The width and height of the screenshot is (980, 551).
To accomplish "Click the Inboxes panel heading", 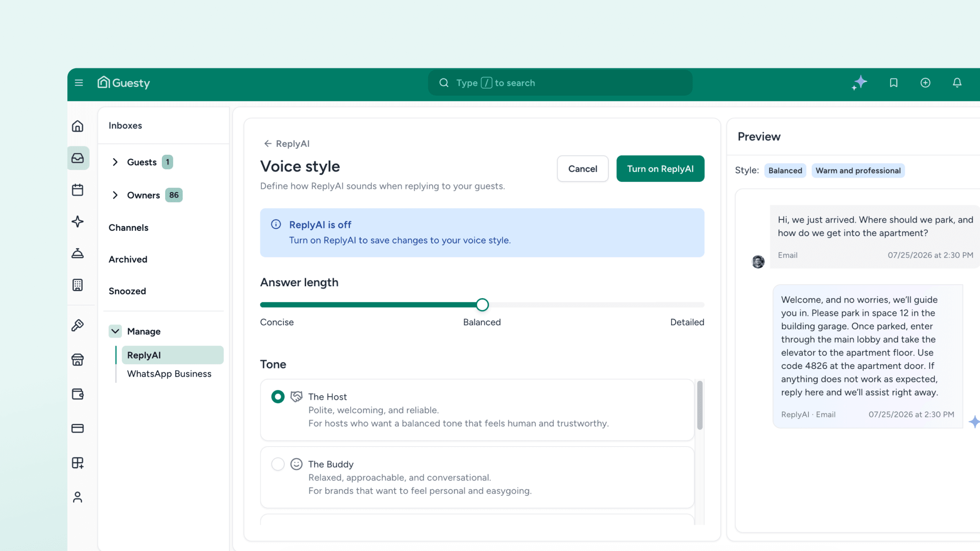I will (x=125, y=126).
